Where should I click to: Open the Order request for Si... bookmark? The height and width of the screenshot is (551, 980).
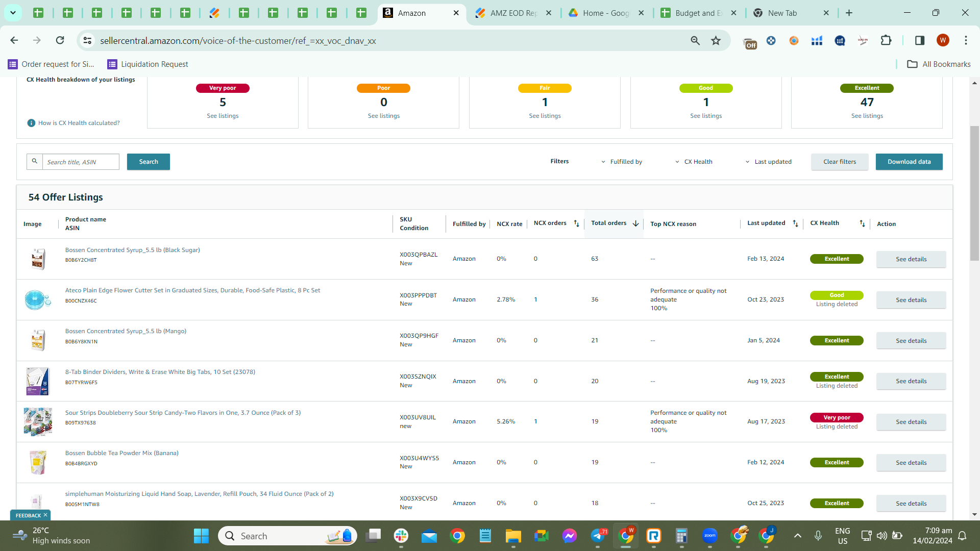(x=51, y=64)
